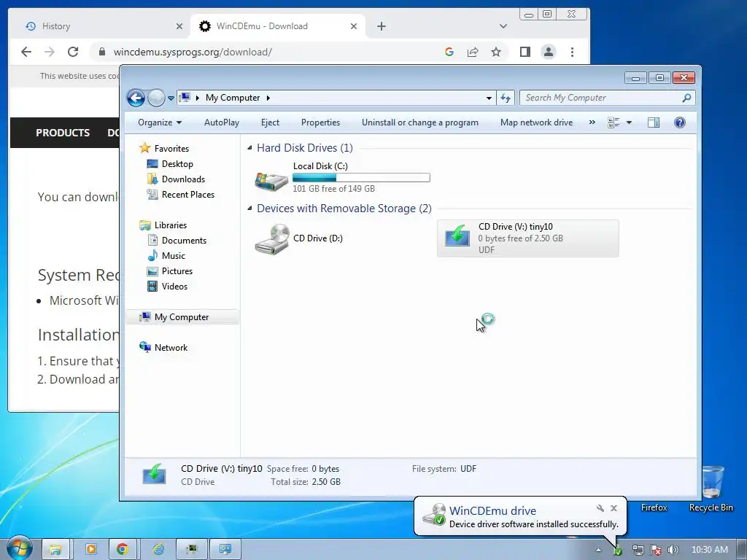
Task: Select Favorites in the navigation pane
Action: (x=171, y=149)
